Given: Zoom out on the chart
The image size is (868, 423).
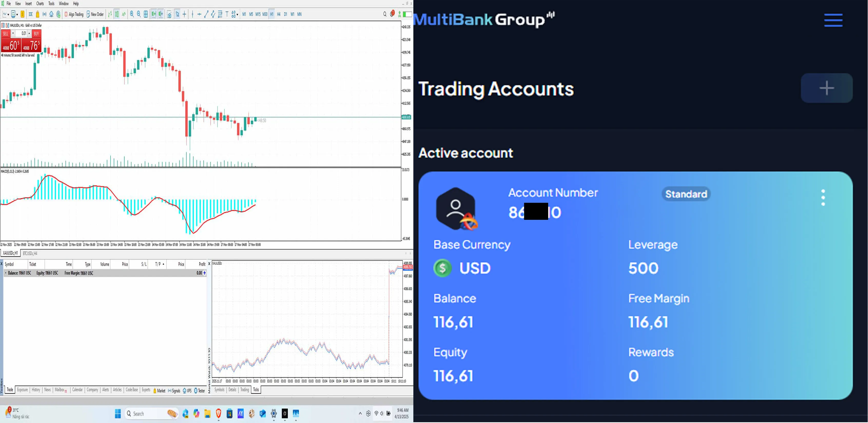Looking at the screenshot, I should 139,14.
